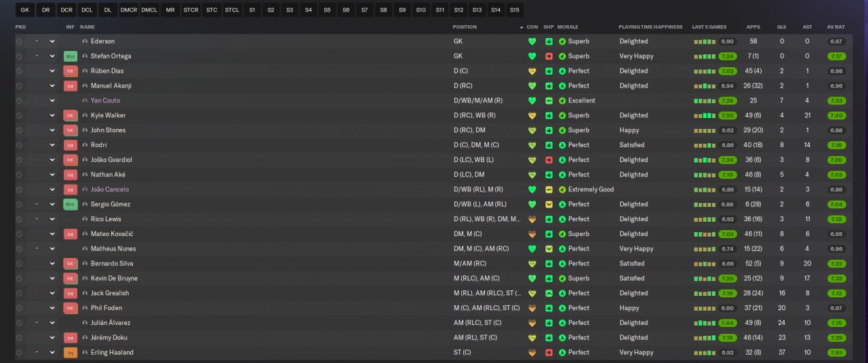868x363 pixels.
Task: Click the Int badge for Kevin De Bruyne
Action: point(71,278)
